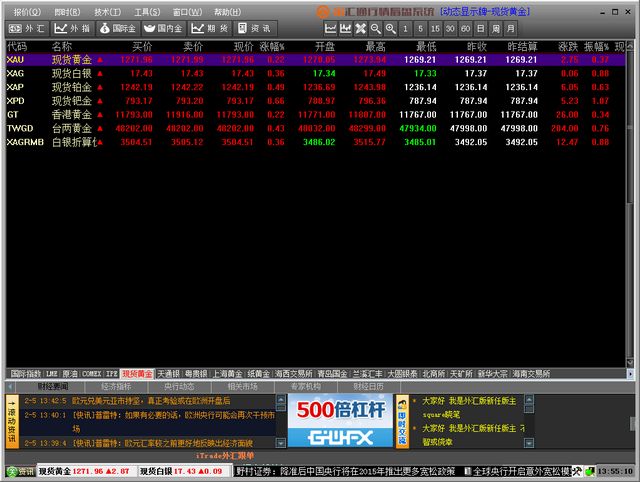Open the 财经要闻 news tab
Viewport: 640px width, 482px height.
[x=53, y=386]
